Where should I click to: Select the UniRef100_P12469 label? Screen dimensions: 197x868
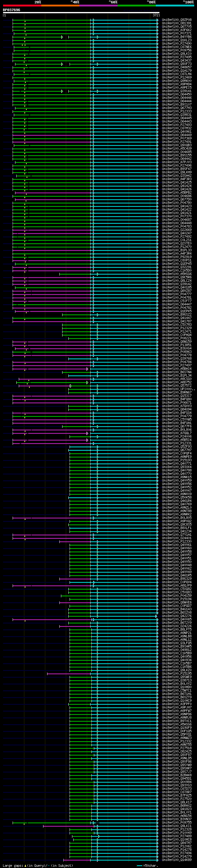[177, 78]
